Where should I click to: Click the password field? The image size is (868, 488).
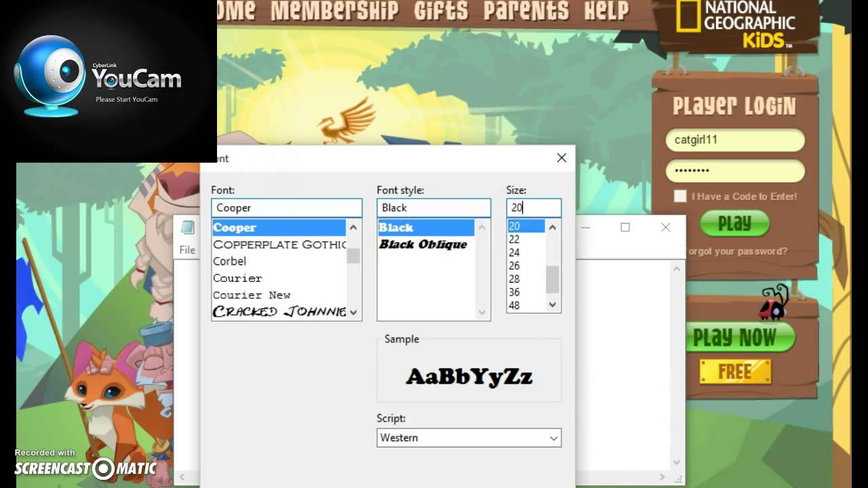pyautogui.click(x=735, y=171)
